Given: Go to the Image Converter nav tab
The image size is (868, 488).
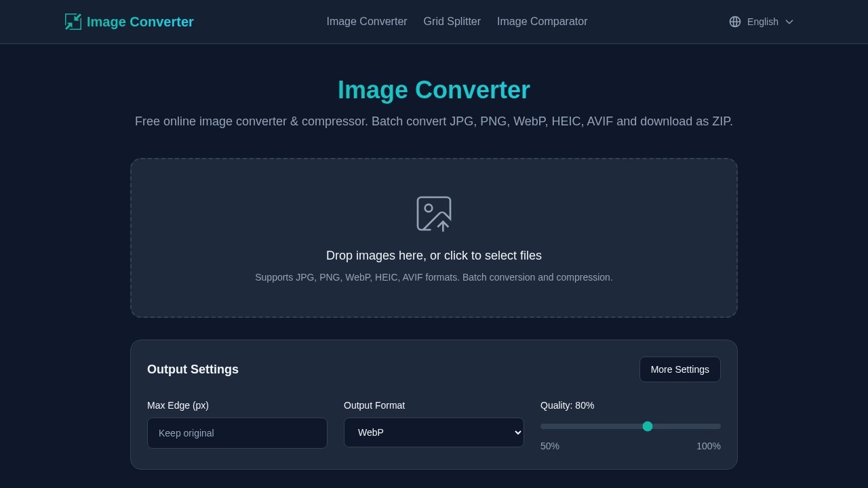Looking at the screenshot, I should coord(367,22).
